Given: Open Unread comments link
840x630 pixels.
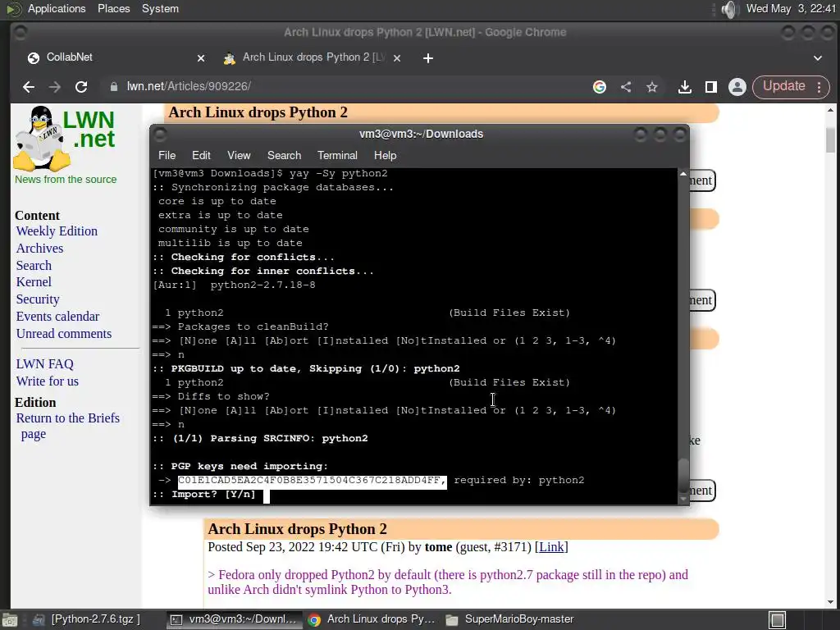Looking at the screenshot, I should [x=64, y=333].
